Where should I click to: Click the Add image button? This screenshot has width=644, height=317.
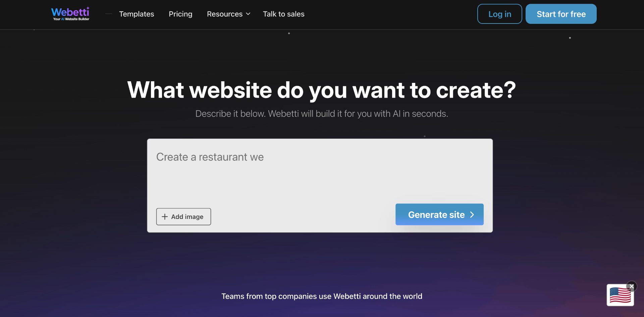coord(183,217)
